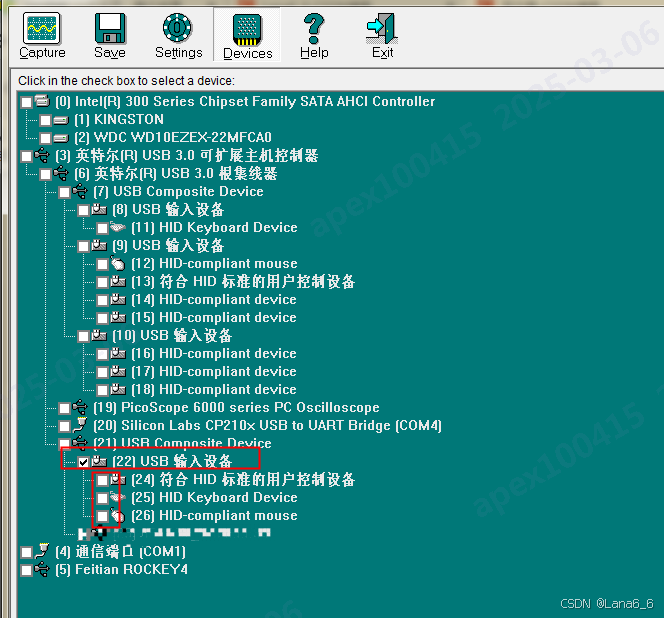Image resolution: width=664 pixels, height=618 pixels.
Task: Select the [21] USB Composite Device row
Action: tap(165, 443)
